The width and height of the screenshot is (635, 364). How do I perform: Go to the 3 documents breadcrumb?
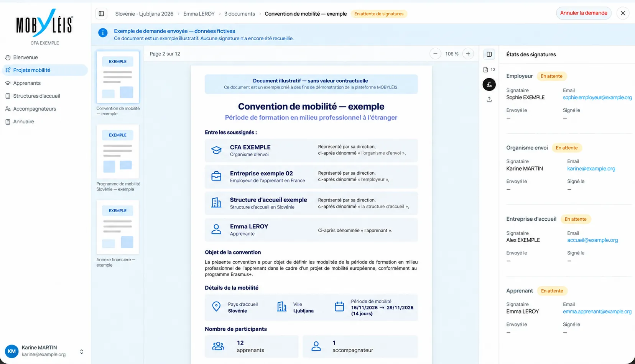(240, 14)
